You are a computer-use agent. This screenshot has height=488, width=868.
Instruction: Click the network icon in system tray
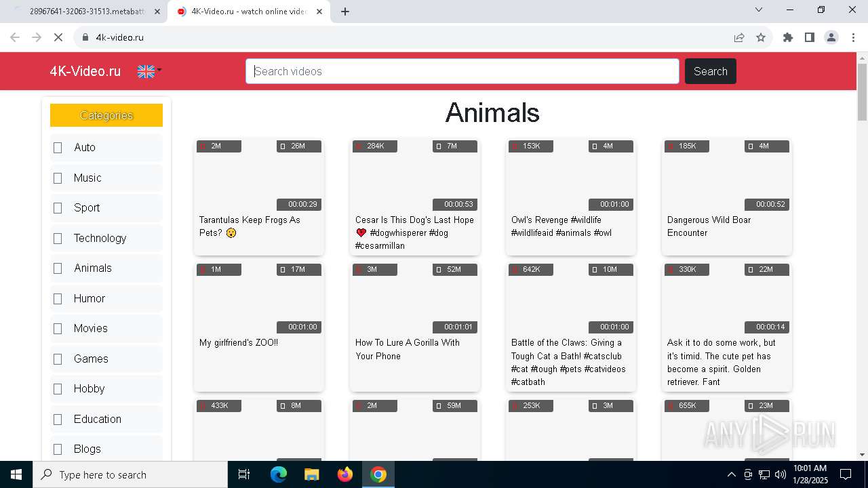[764, 474]
